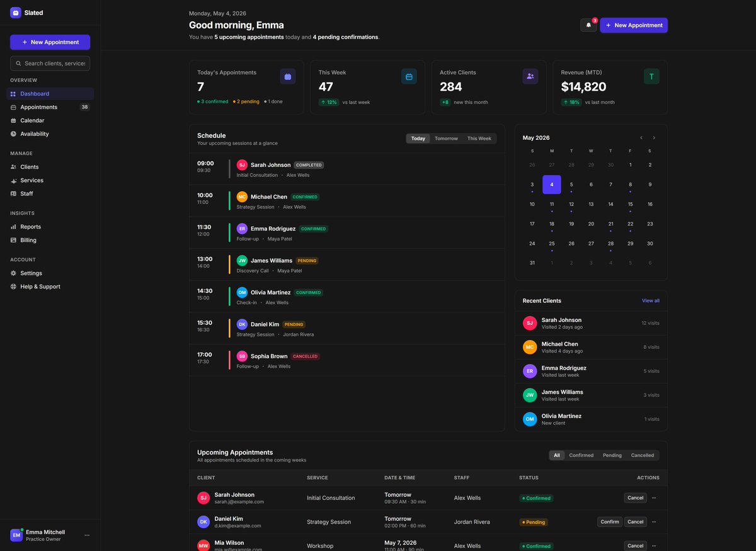Select May 4 on the calendar

552,185
